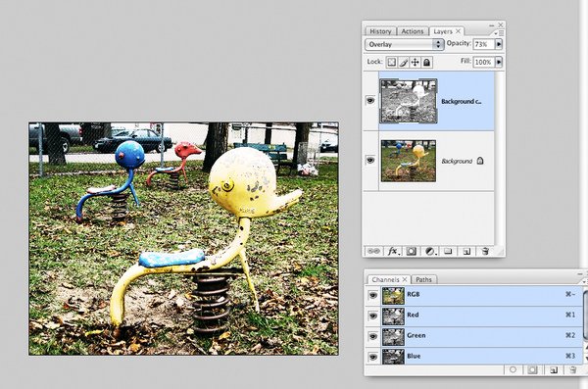Click the Background layer lock icon
The height and width of the screenshot is (389, 588).
[480, 161]
